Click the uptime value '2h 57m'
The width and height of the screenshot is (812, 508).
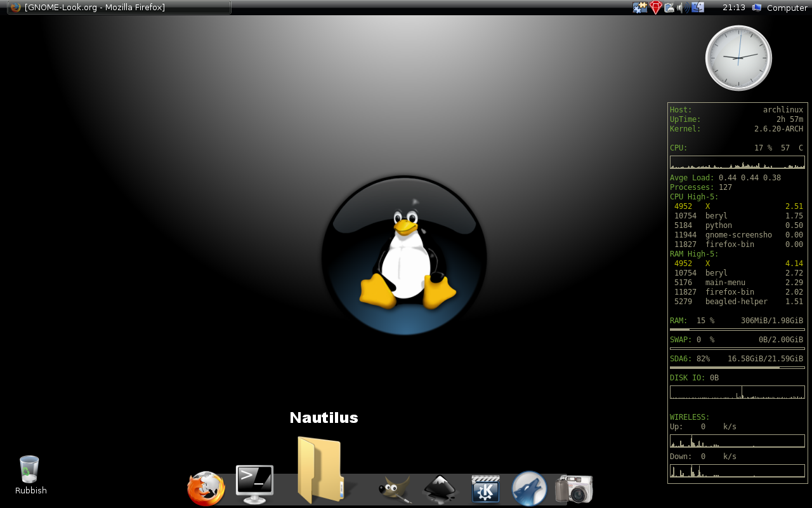click(790, 119)
